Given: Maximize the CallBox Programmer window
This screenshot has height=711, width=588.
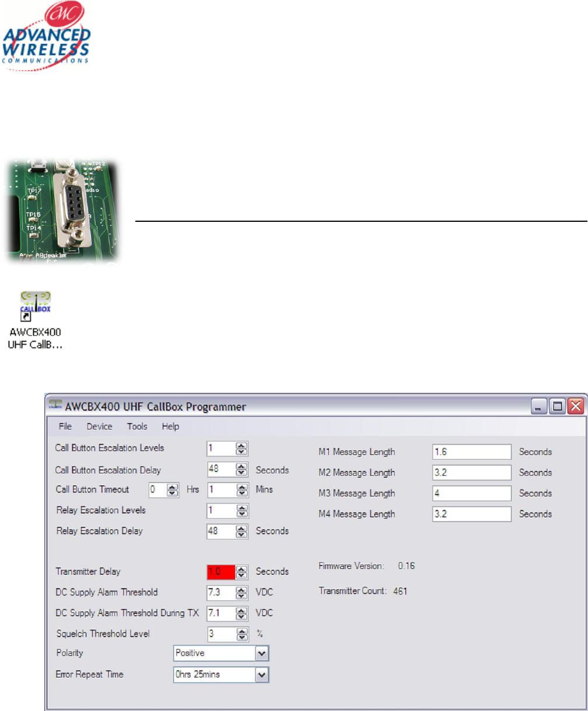Looking at the screenshot, I should point(556,406).
